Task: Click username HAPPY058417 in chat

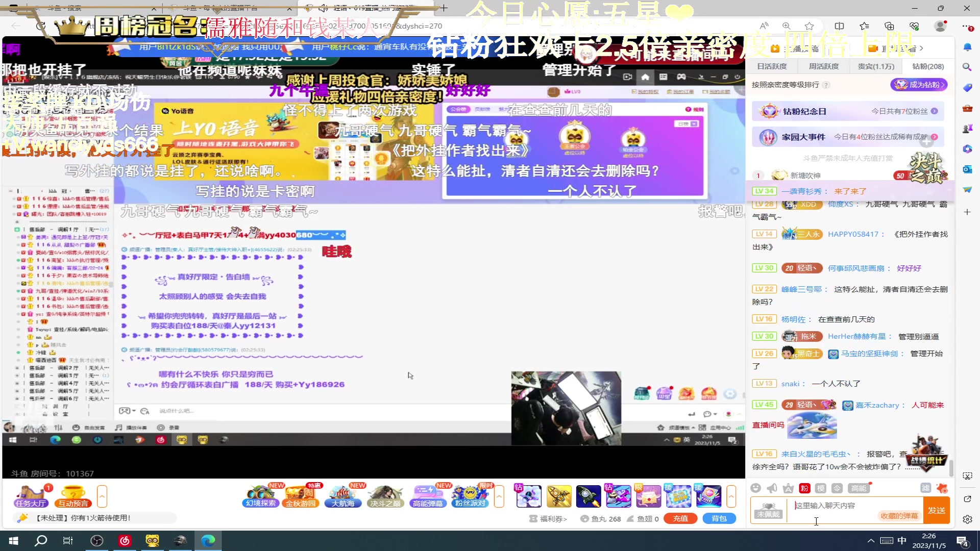Action: tap(853, 234)
